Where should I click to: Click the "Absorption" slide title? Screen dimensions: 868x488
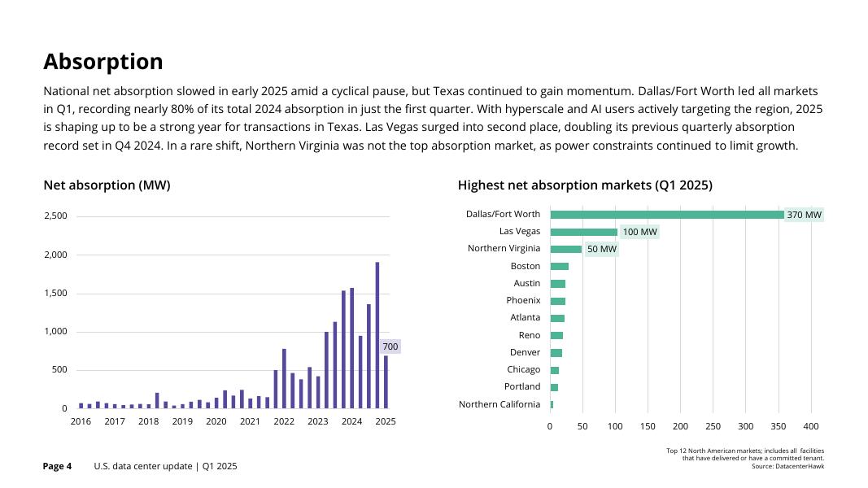pyautogui.click(x=103, y=62)
